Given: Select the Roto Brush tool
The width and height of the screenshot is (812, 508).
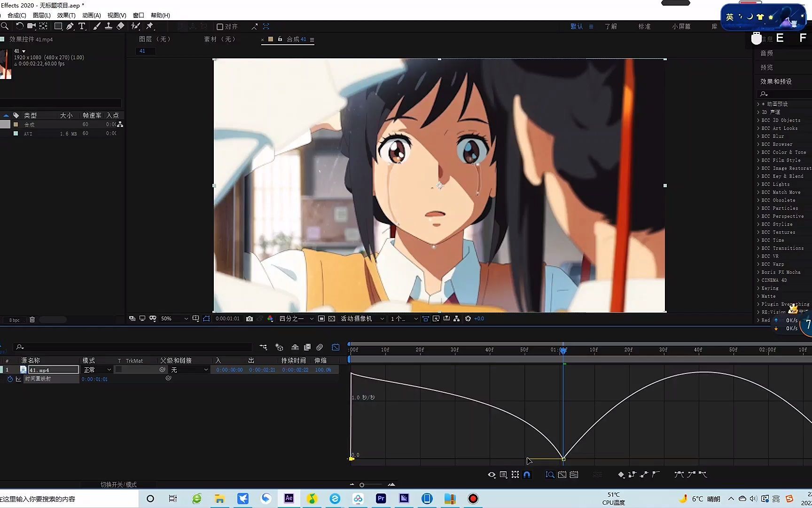Looking at the screenshot, I should [x=136, y=26].
